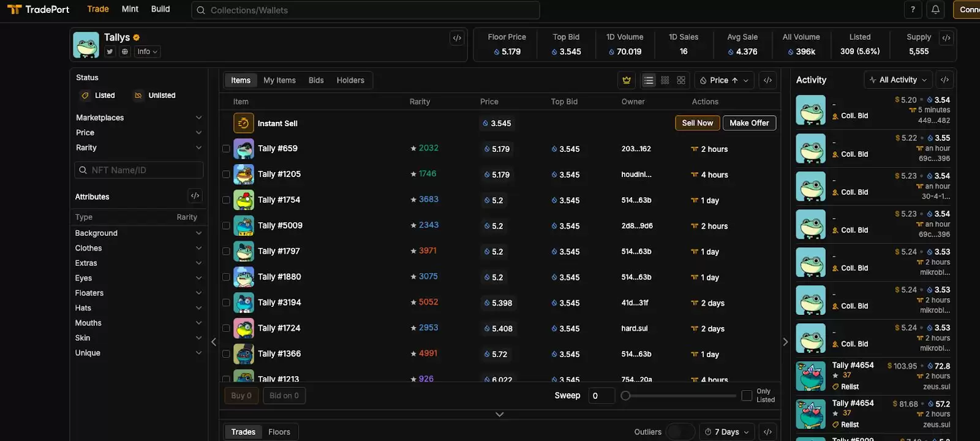The height and width of the screenshot is (441, 980).
Task: Open the All Activity filter dropdown
Action: 899,80
